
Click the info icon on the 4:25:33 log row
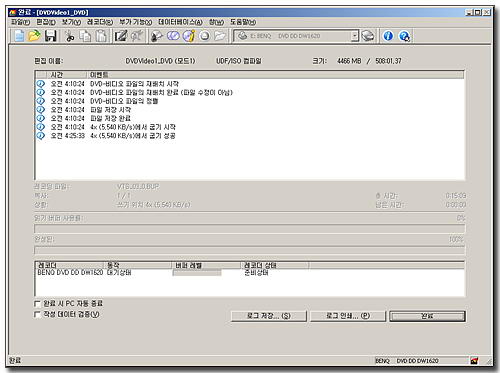(40, 136)
